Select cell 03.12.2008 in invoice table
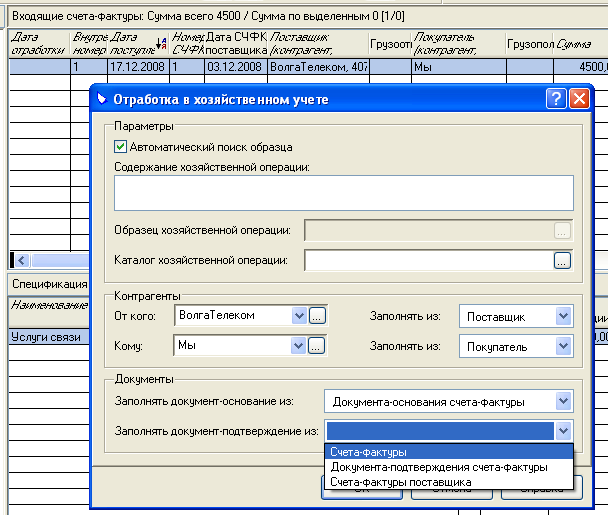This screenshot has height=515, width=608. pos(236,67)
